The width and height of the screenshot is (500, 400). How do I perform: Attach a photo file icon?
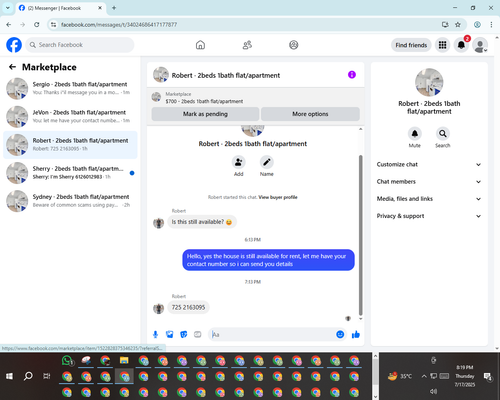tap(170, 334)
